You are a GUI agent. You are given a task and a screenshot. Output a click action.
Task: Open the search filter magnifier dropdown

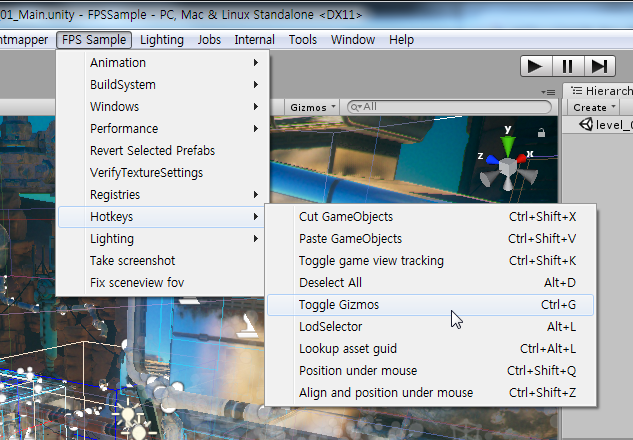coord(356,107)
